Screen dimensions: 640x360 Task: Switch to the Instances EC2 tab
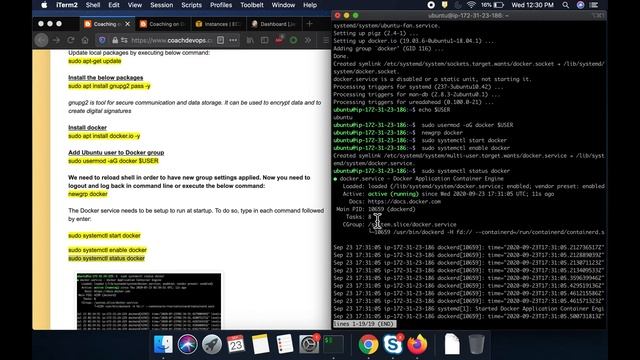(x=218, y=24)
